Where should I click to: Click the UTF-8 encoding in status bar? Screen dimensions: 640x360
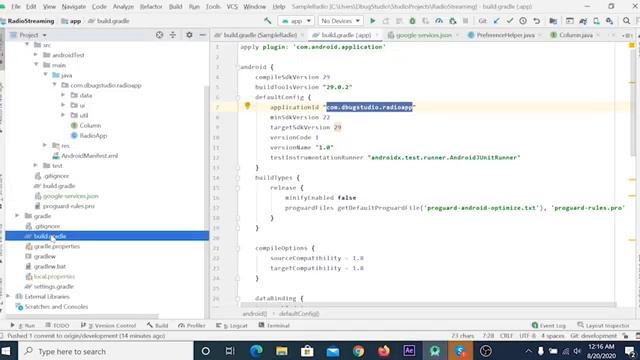click(527, 336)
